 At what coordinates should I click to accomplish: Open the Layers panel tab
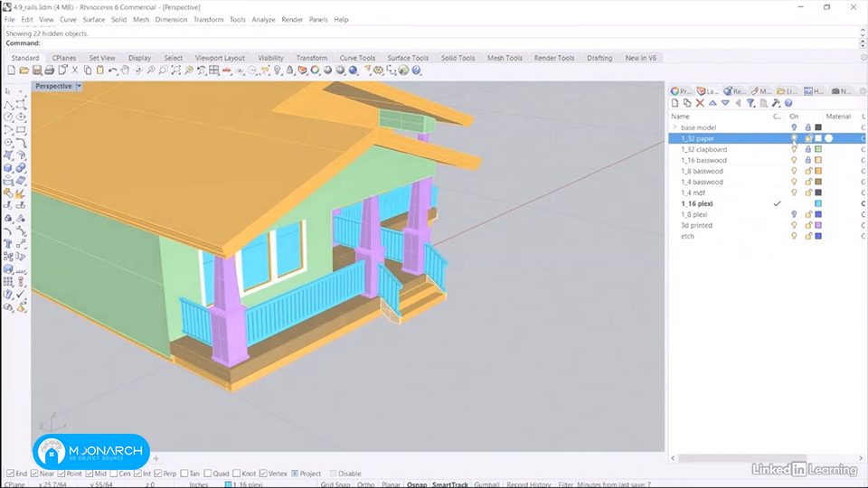pyautogui.click(x=709, y=91)
